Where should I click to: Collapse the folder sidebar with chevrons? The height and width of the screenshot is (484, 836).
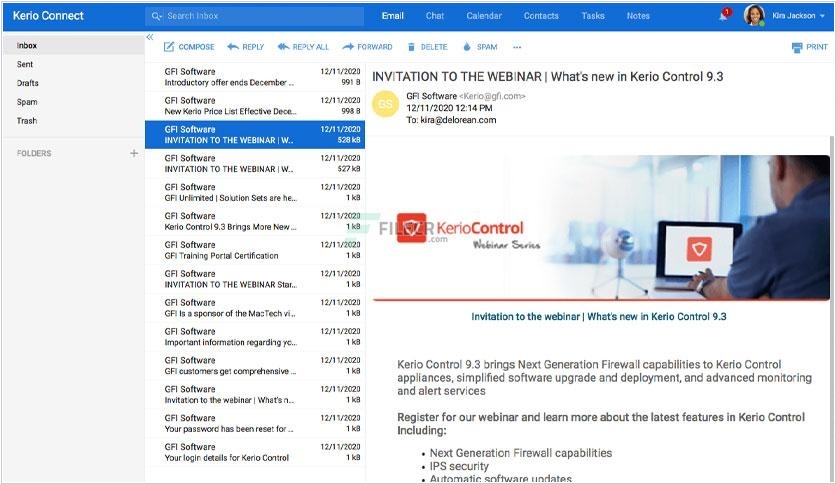(x=150, y=37)
